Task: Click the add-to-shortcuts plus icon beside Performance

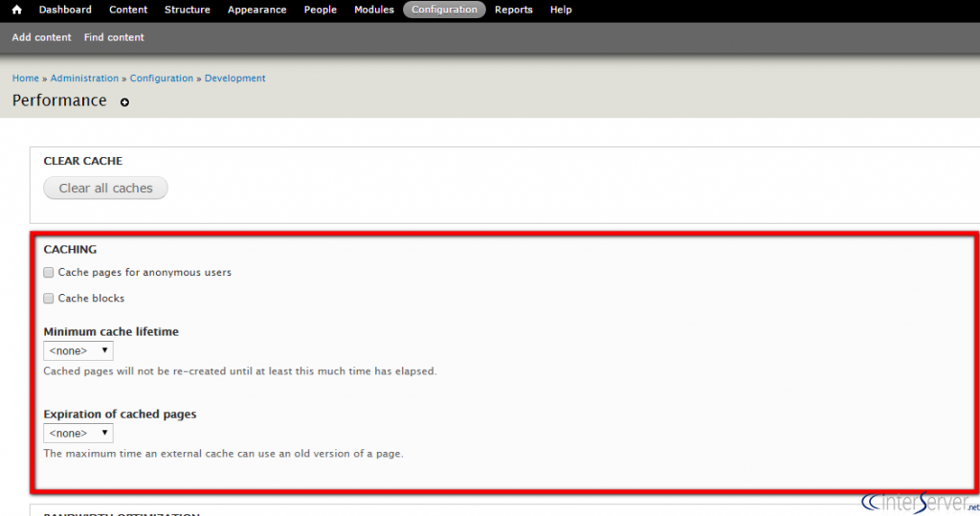Action: pyautogui.click(x=125, y=101)
